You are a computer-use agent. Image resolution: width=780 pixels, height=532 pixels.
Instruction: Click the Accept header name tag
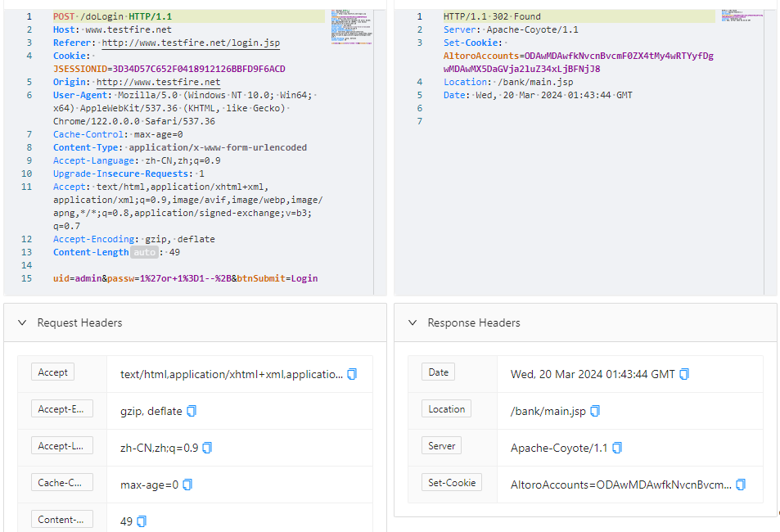[52, 372]
